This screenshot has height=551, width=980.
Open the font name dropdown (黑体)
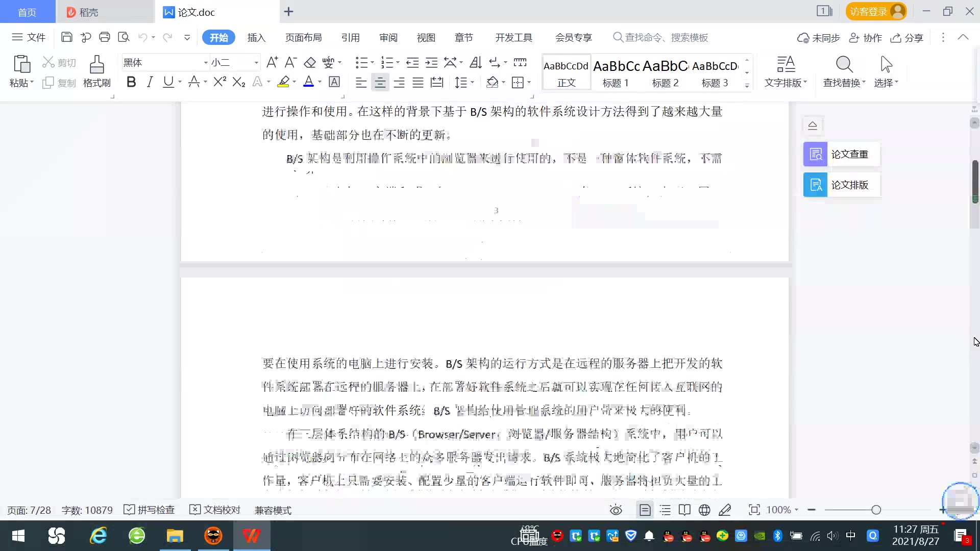pyautogui.click(x=206, y=63)
